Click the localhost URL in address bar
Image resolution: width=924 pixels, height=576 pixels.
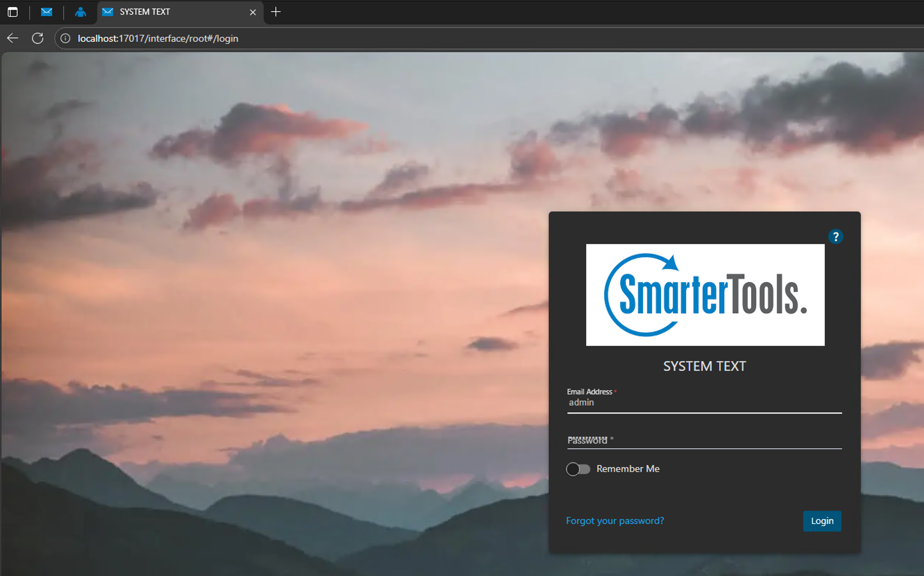(x=158, y=38)
